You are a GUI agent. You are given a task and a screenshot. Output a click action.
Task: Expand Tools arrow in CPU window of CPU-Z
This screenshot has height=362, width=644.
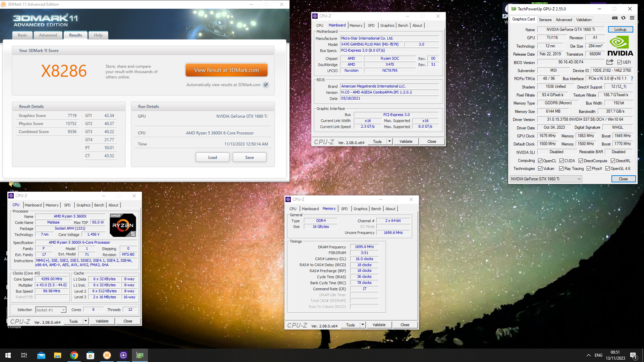click(86, 321)
